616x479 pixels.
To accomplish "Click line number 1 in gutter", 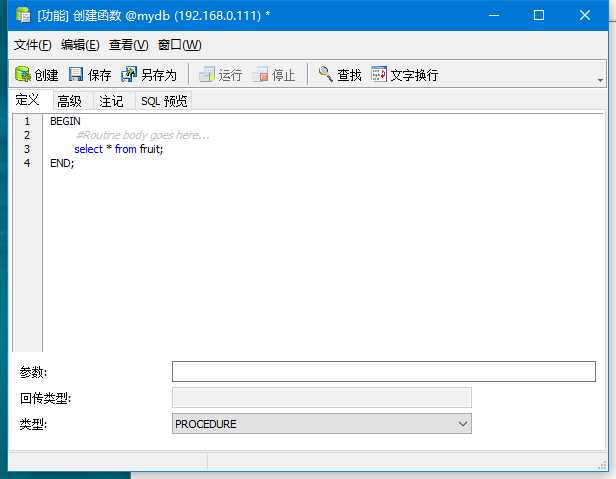I will pyautogui.click(x=27, y=121).
